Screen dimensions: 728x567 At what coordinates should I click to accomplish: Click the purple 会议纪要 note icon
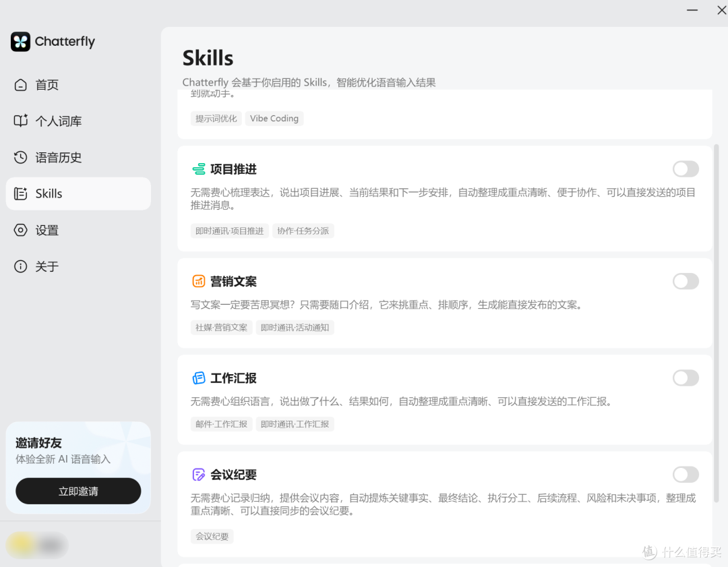tap(199, 475)
